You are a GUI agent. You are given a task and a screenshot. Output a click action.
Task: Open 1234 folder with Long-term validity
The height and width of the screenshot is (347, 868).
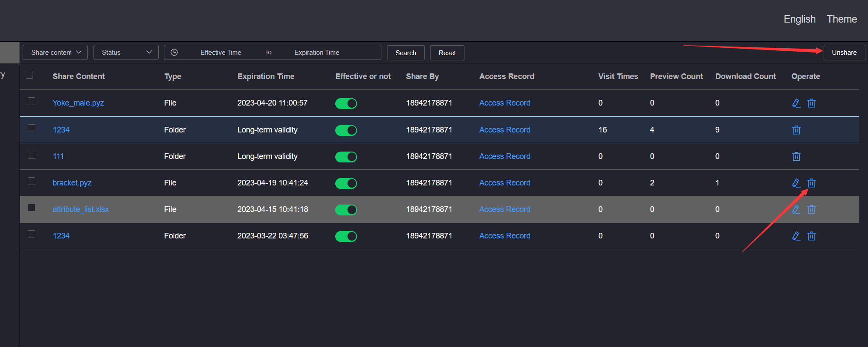(61, 130)
